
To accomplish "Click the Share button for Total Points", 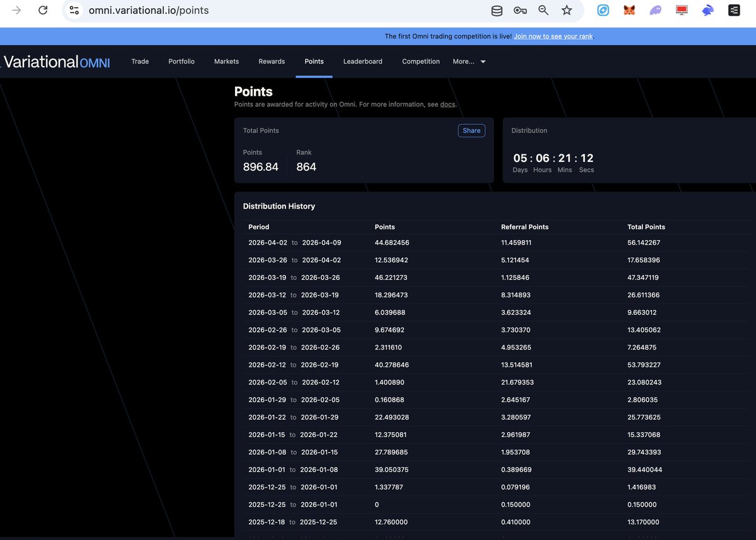I will pos(471,130).
